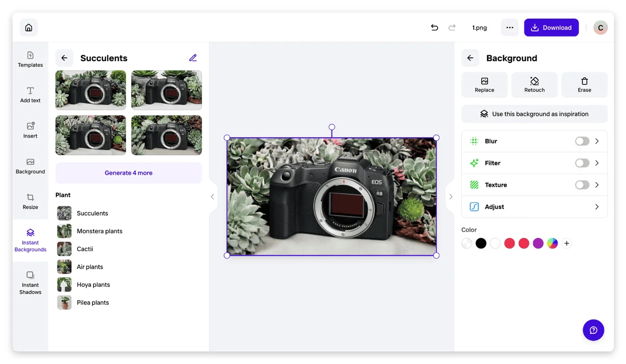Open the Resize sidebar tool
Viewport: 626px width, 364px height.
click(x=30, y=201)
